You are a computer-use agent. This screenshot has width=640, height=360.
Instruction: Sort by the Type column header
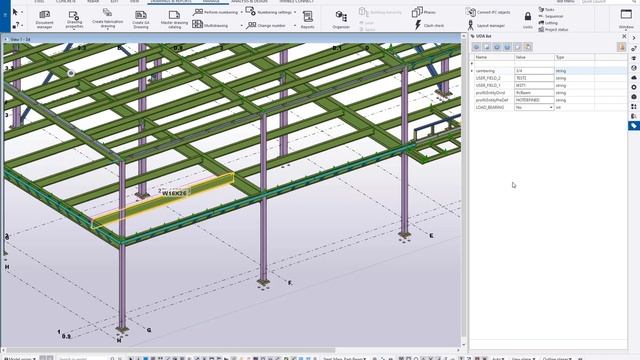[574, 58]
